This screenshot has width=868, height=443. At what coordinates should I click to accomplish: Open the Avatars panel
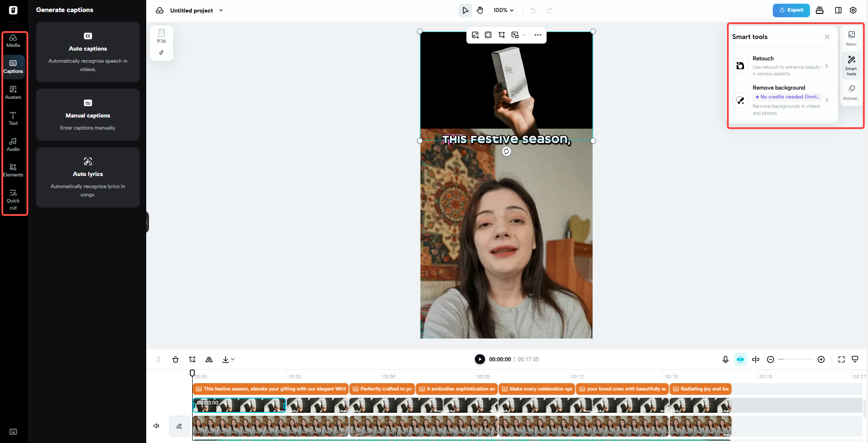[x=13, y=93]
